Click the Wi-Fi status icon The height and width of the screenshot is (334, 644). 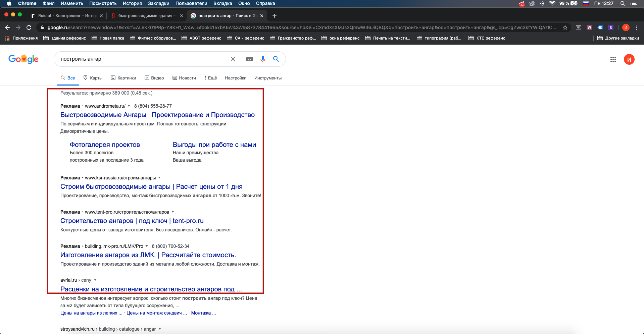pyautogui.click(x=552, y=3)
